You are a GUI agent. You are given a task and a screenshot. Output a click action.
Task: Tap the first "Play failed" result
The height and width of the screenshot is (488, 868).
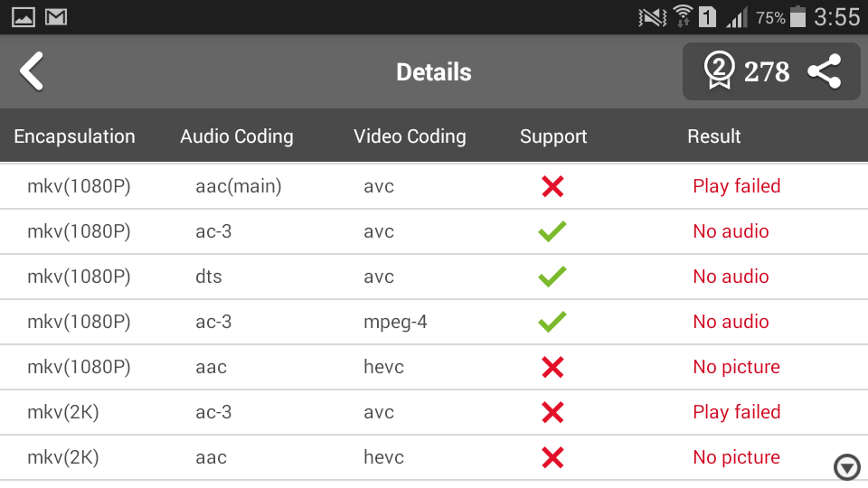click(737, 186)
